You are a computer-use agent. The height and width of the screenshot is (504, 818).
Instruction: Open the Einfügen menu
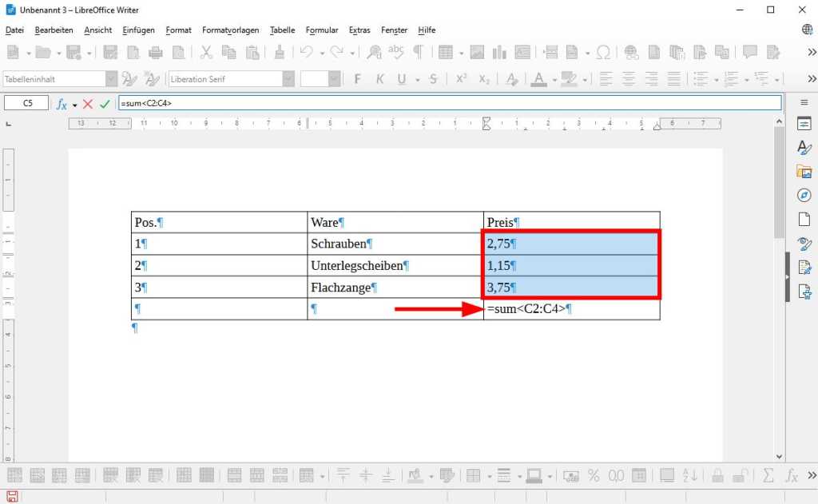point(138,30)
